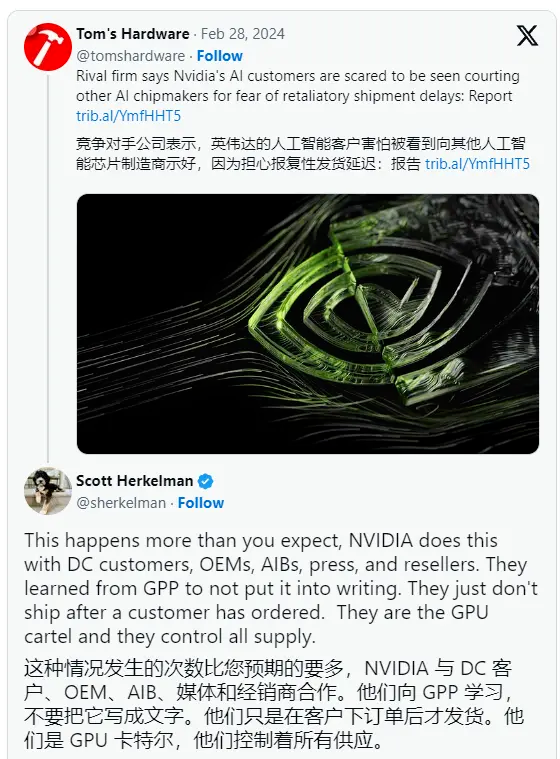Click the thread line under the hammer avatar
The image size is (560, 759).
click(48, 266)
